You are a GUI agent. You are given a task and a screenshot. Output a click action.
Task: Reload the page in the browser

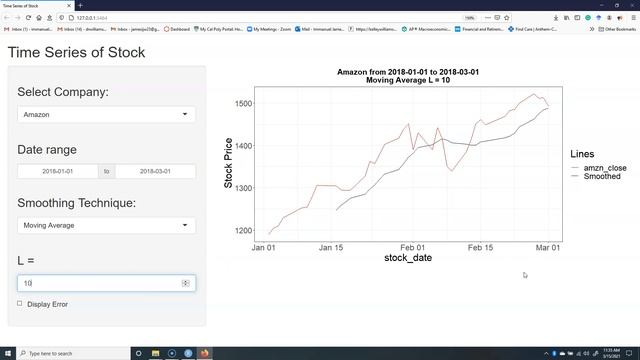(28, 18)
